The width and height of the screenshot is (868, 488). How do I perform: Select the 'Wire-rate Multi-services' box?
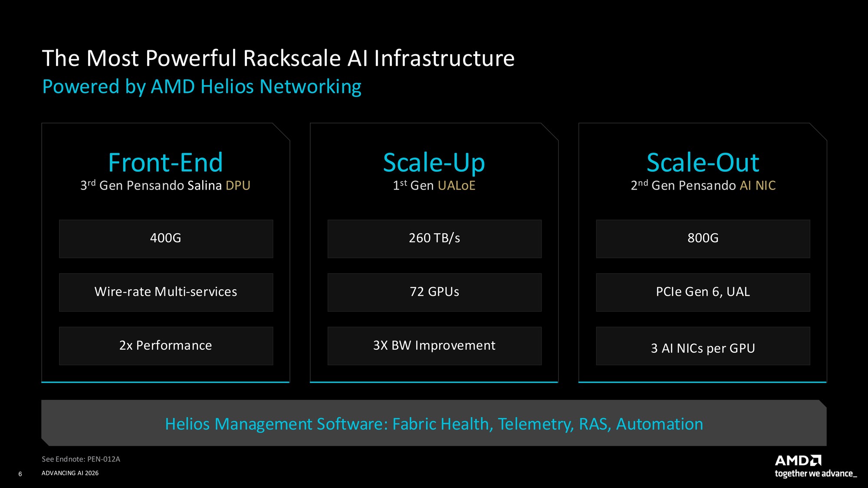[x=166, y=292]
